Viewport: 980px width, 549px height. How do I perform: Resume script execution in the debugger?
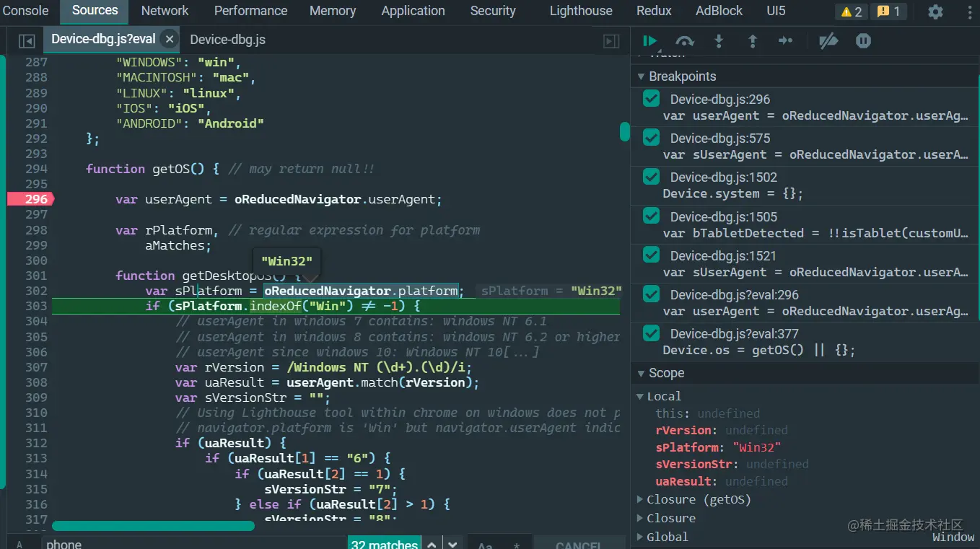tap(650, 41)
